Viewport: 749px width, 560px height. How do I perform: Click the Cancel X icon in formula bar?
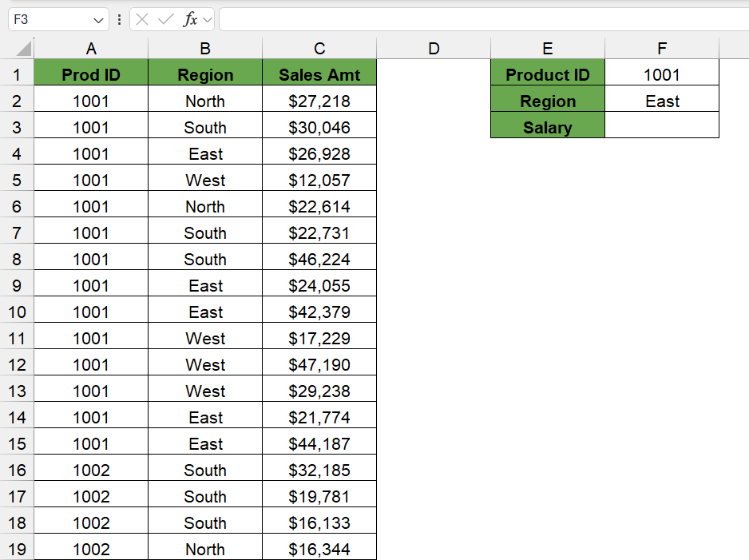pyautogui.click(x=142, y=20)
